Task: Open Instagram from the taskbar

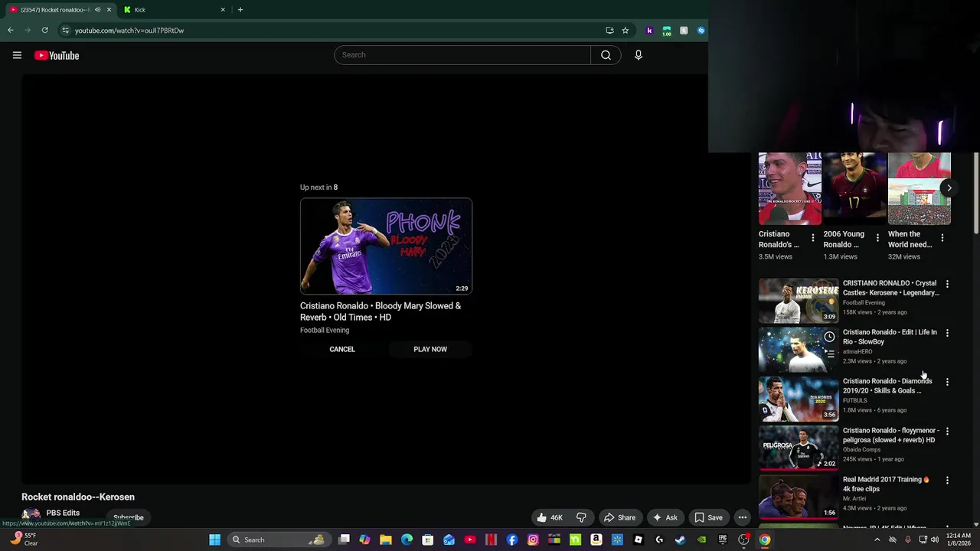Action: [x=533, y=540]
